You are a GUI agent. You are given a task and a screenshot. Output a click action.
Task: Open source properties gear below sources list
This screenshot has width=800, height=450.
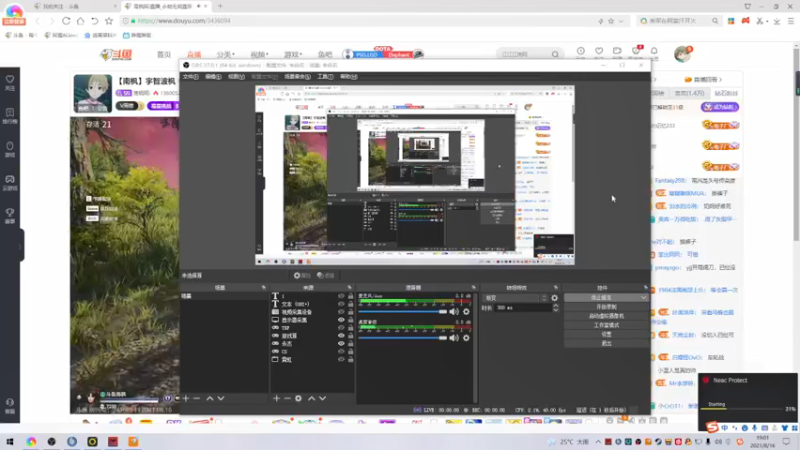[298, 398]
